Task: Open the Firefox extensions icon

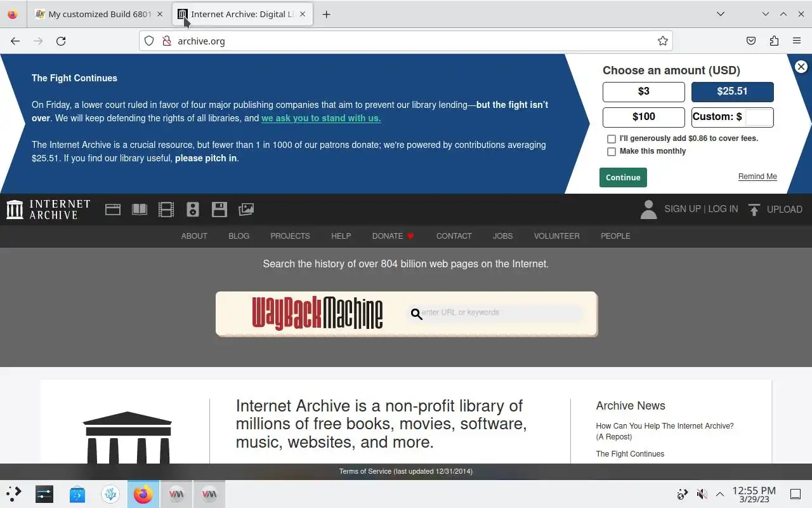Action: (x=774, y=41)
